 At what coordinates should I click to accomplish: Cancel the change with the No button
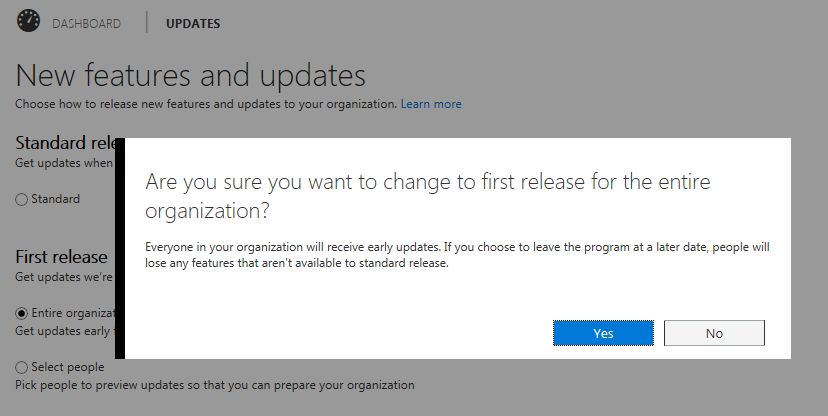[714, 333]
